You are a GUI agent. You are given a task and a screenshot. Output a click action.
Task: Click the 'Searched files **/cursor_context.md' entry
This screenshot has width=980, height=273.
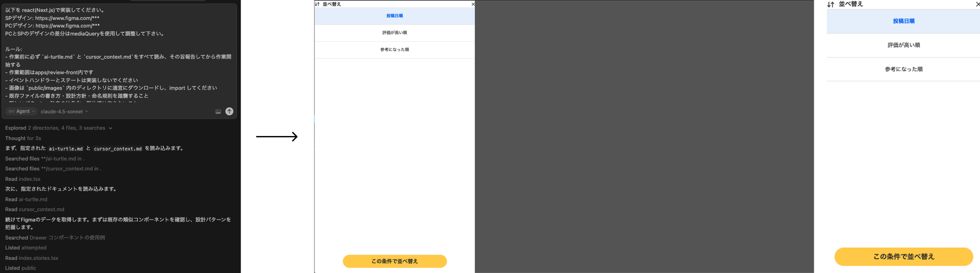click(x=53, y=169)
